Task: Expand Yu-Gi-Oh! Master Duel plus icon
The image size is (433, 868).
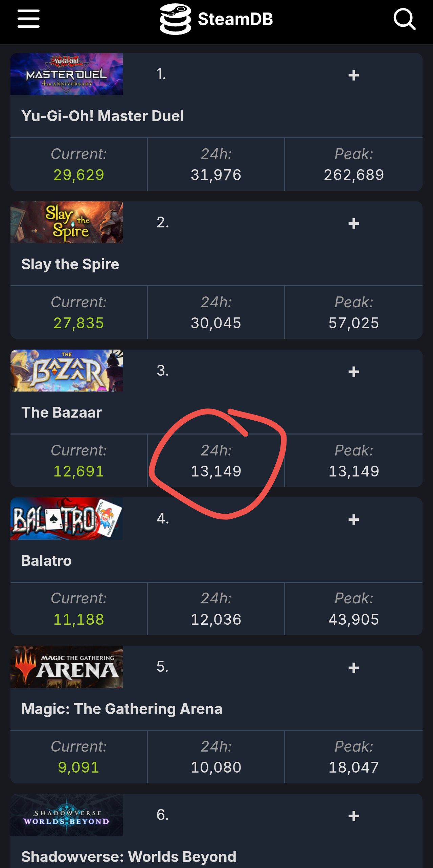Action: pyautogui.click(x=354, y=75)
